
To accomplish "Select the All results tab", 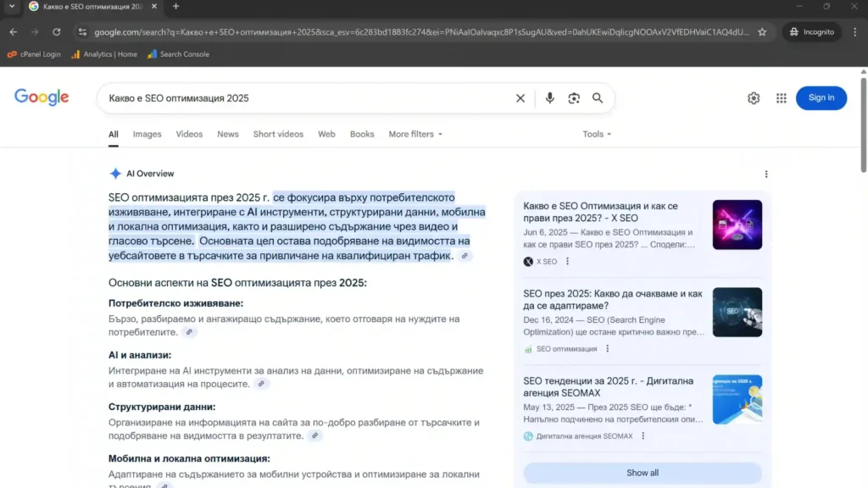I will (114, 134).
